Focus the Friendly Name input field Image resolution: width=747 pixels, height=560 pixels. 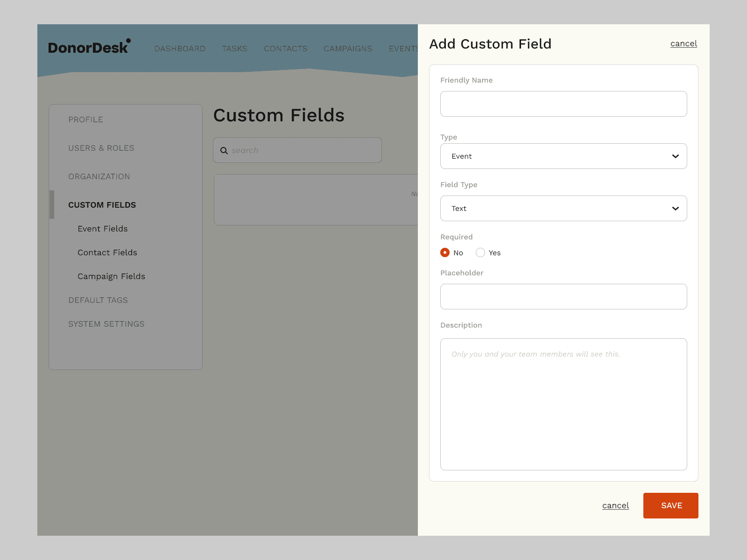point(564,104)
